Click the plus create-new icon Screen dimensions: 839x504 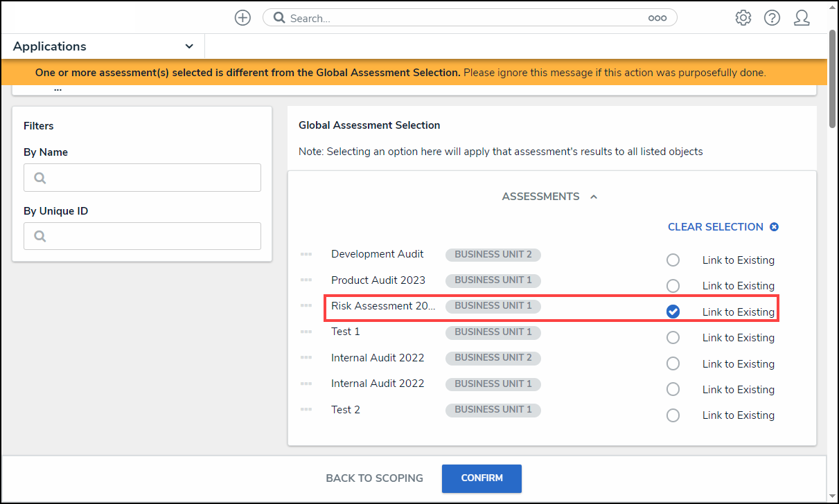click(x=242, y=18)
